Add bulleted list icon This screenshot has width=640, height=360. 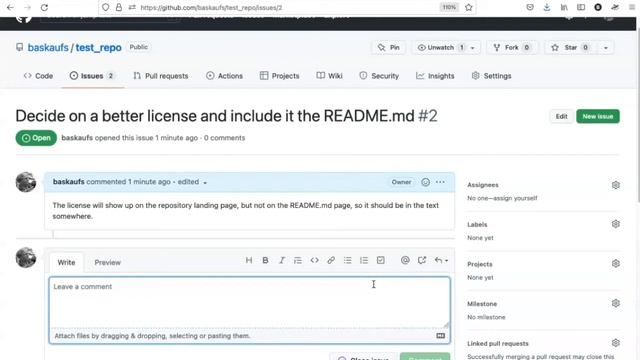click(x=347, y=260)
